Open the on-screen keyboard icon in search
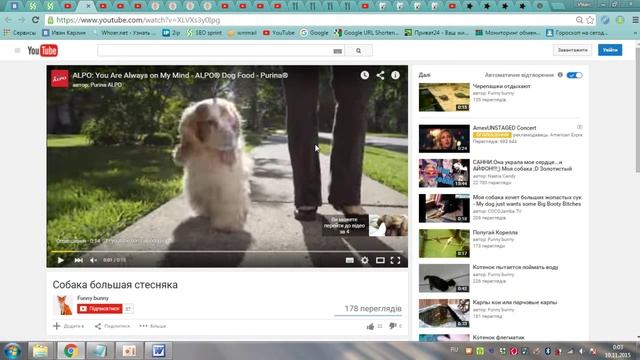The height and width of the screenshot is (360, 640). point(338,51)
